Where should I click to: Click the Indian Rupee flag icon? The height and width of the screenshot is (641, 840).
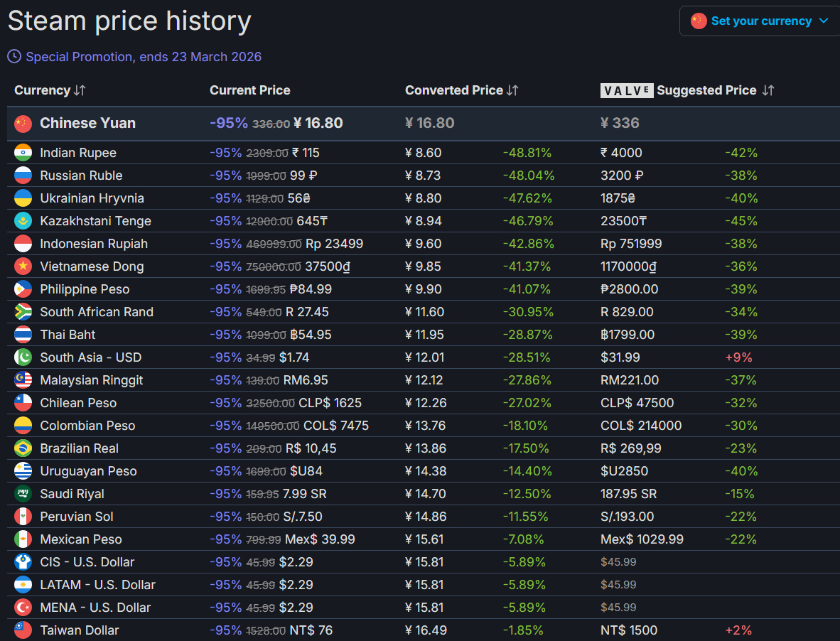[23, 153]
